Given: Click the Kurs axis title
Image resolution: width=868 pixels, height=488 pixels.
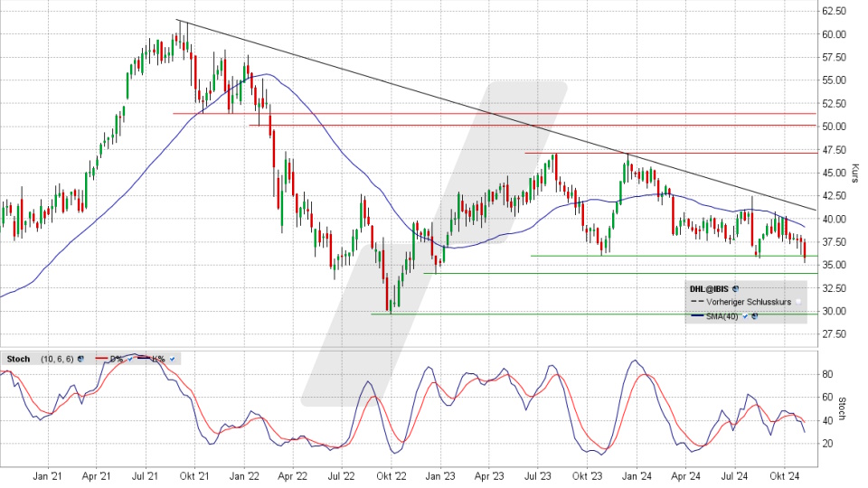Looking at the screenshot, I should [854, 174].
